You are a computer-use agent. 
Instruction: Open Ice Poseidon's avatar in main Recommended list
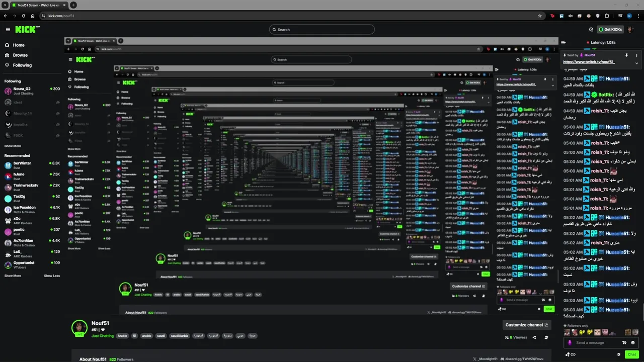point(8,209)
